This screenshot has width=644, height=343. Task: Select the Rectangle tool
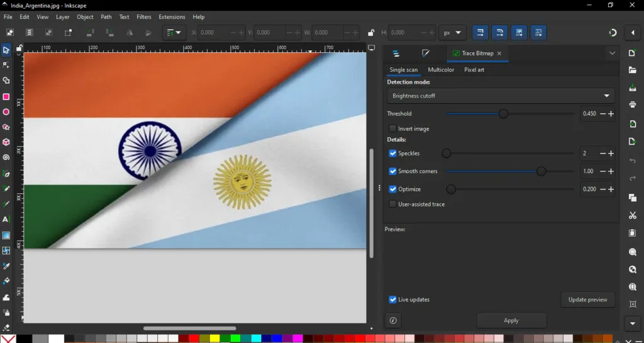click(x=6, y=96)
